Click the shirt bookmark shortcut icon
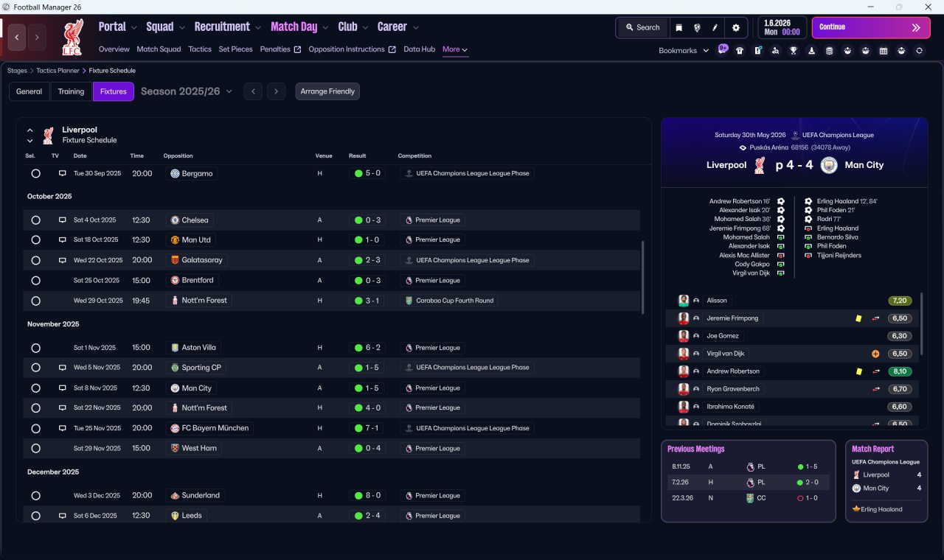This screenshot has width=944, height=560. pos(740,51)
